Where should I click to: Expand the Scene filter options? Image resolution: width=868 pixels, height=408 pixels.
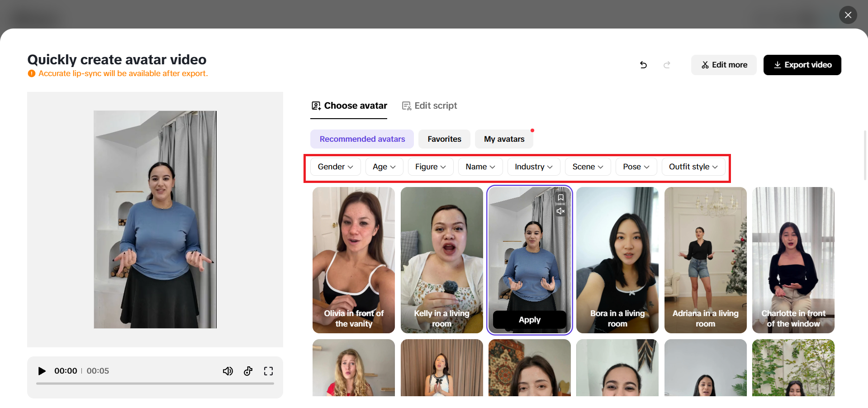[x=587, y=166]
